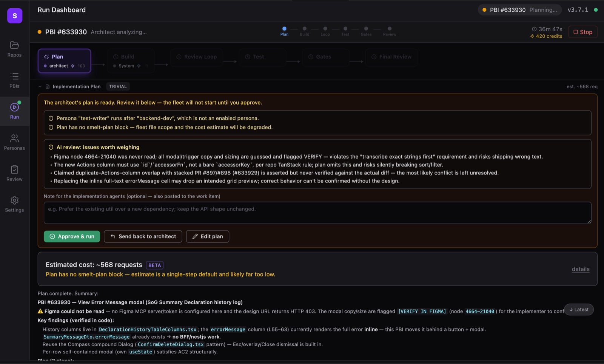Click DeclarationHistoryTableColumns.tsx file name
The width and height of the screenshot is (604, 364).
(148, 330)
